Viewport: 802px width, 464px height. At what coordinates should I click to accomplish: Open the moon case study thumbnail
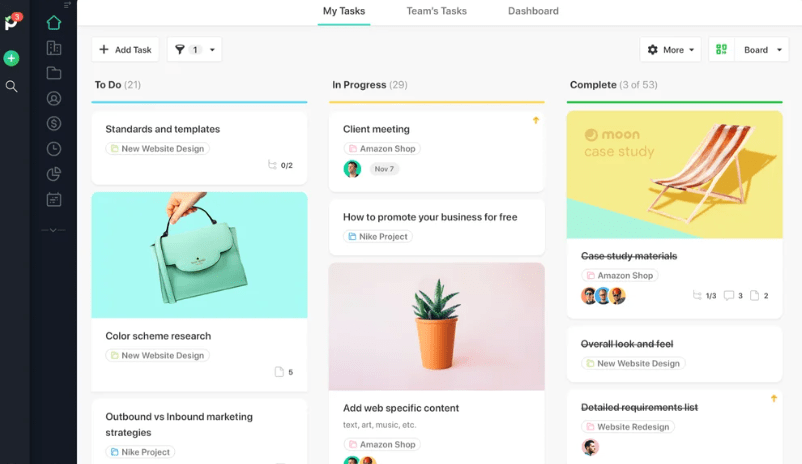[x=674, y=174]
